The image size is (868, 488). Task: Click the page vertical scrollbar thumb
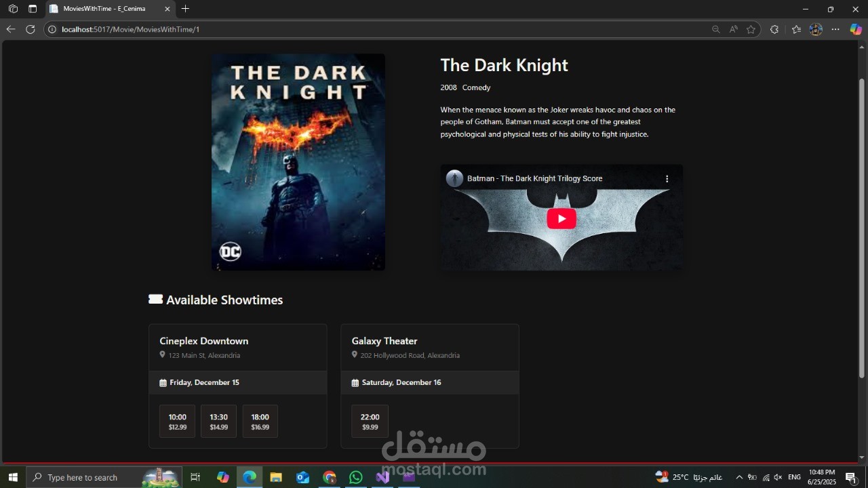tap(862, 228)
